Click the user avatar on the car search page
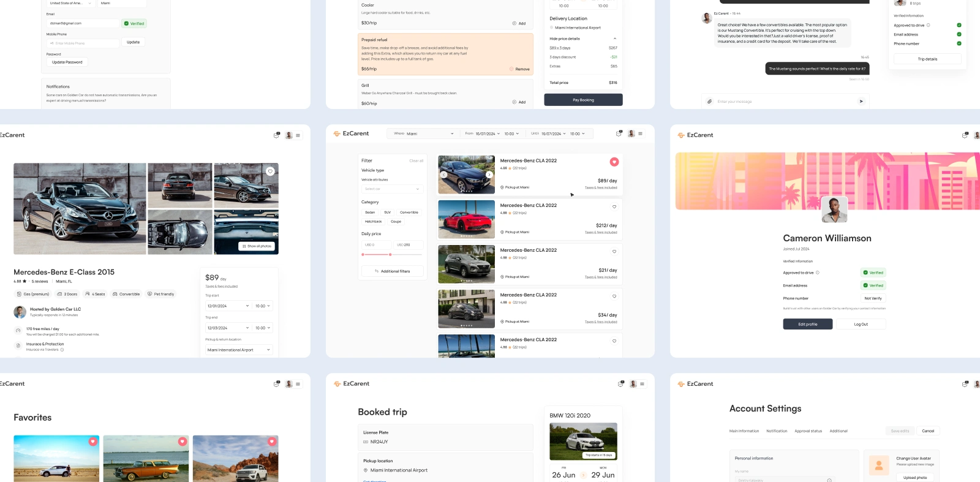980x482 pixels. pos(631,134)
